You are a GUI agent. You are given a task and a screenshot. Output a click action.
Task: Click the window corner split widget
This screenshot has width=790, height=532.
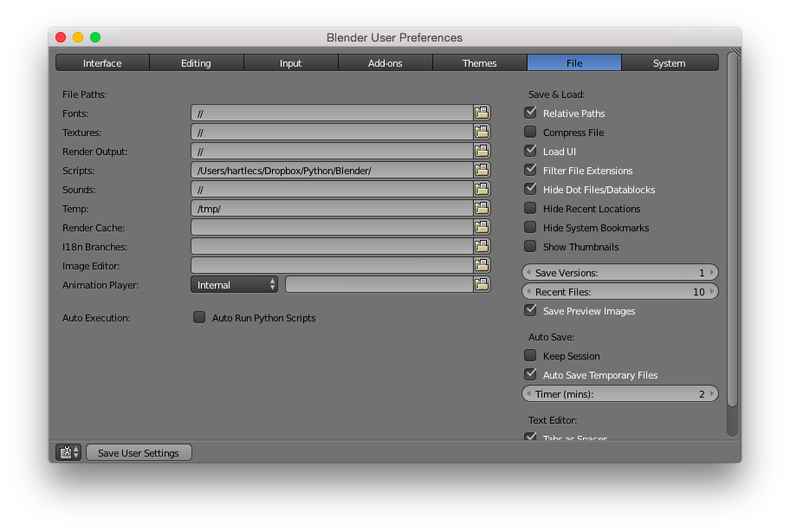point(735,52)
